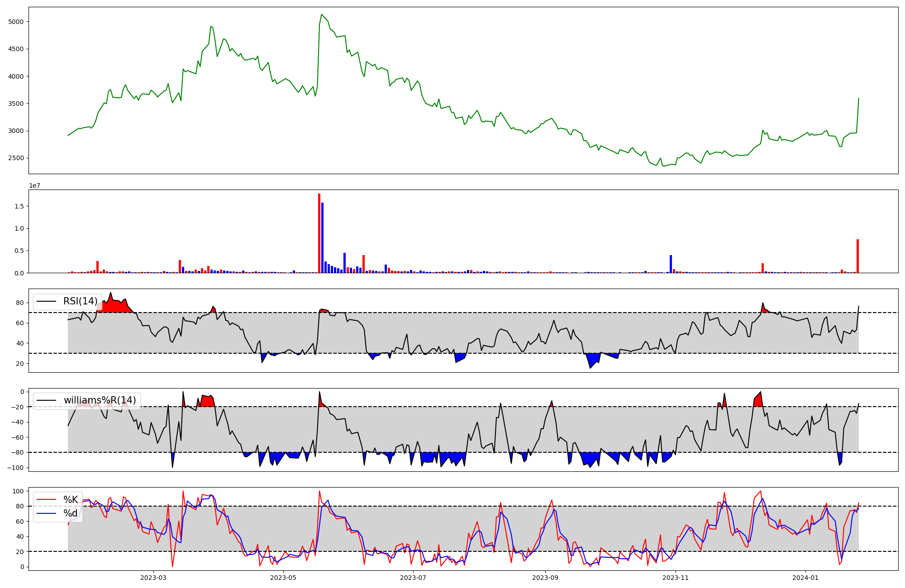Click the 2023-09 x-axis date label
The height and width of the screenshot is (588, 905).
(545, 578)
